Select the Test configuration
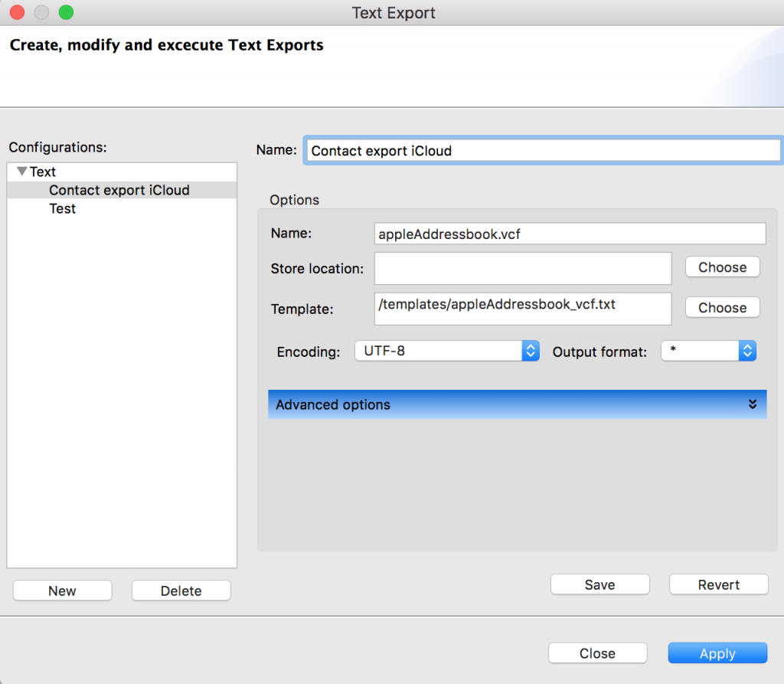 click(62, 208)
